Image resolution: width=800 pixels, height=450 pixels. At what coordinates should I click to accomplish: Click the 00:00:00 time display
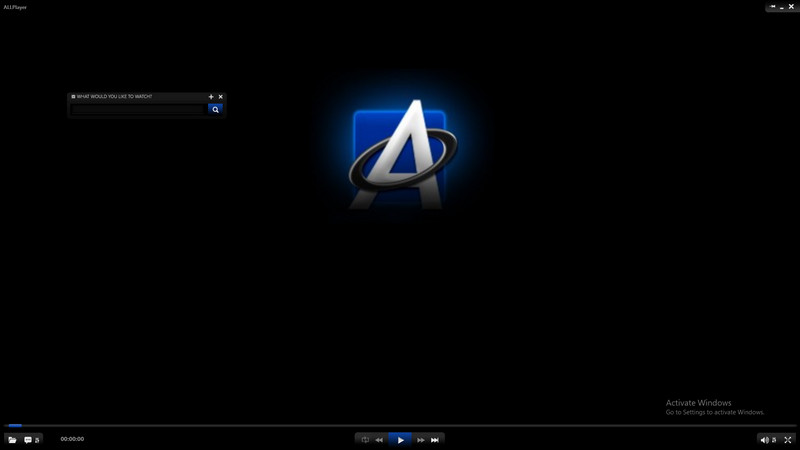pos(72,439)
